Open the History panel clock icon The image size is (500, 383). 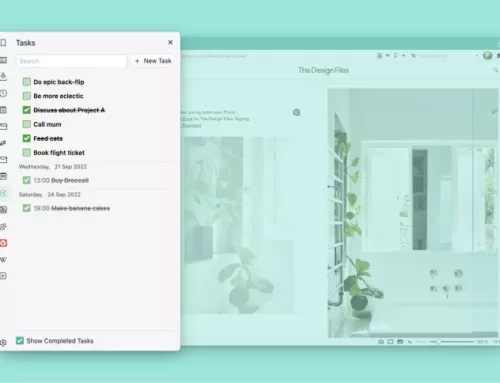pos(3,93)
